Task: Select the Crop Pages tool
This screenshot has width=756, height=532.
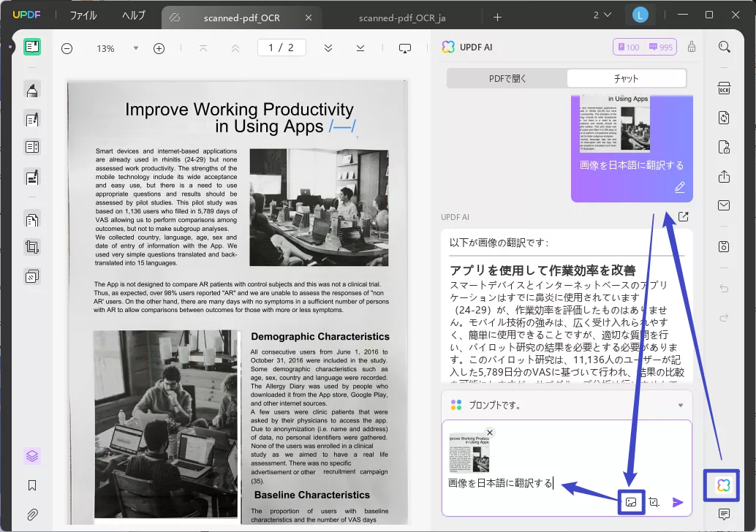Action: (32, 248)
